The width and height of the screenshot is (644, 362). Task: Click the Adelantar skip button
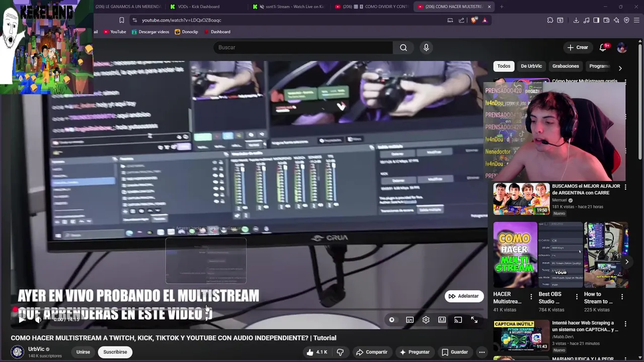464,296
